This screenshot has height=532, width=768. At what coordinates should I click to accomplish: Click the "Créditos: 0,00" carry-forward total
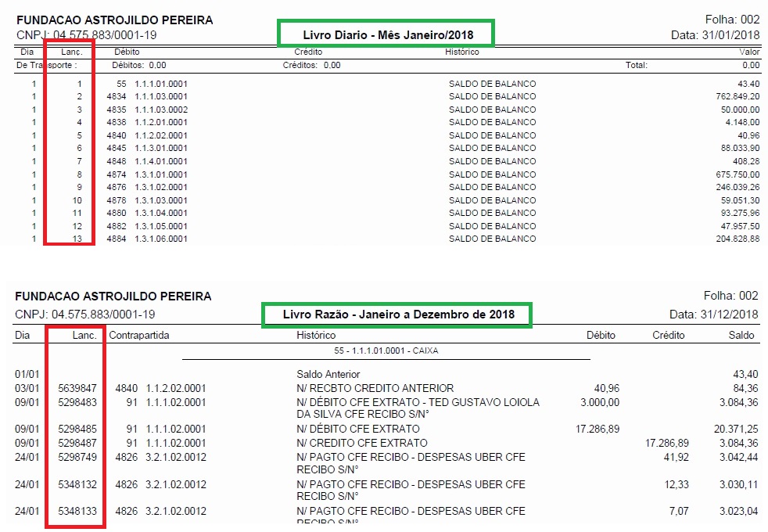point(311,65)
